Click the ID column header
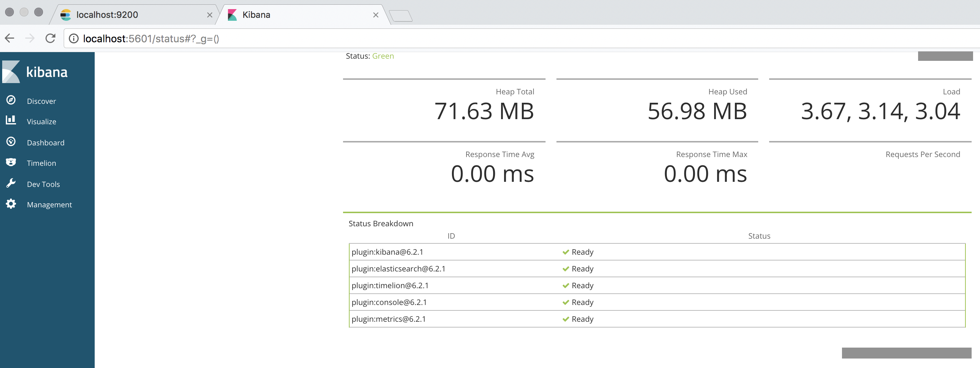The height and width of the screenshot is (368, 980). (451, 236)
